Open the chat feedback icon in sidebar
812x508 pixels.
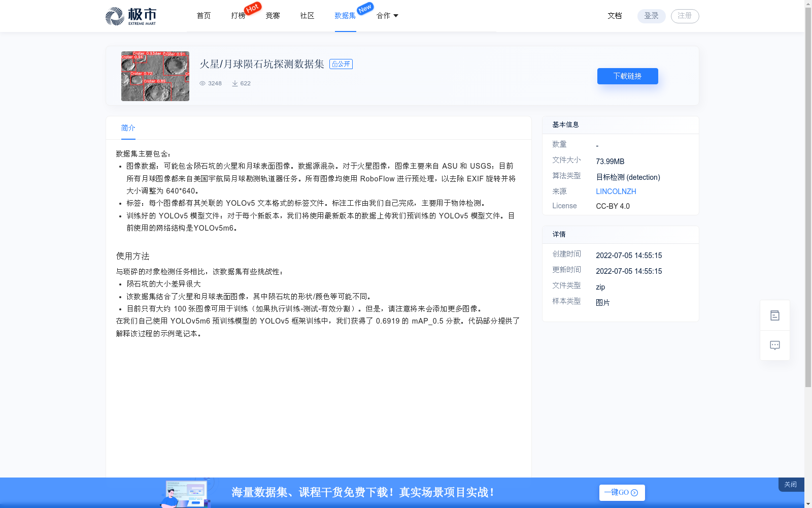coord(775,345)
